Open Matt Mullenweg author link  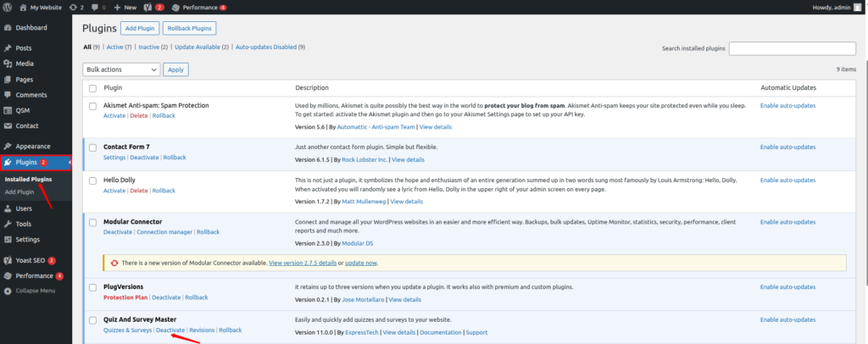coord(364,202)
